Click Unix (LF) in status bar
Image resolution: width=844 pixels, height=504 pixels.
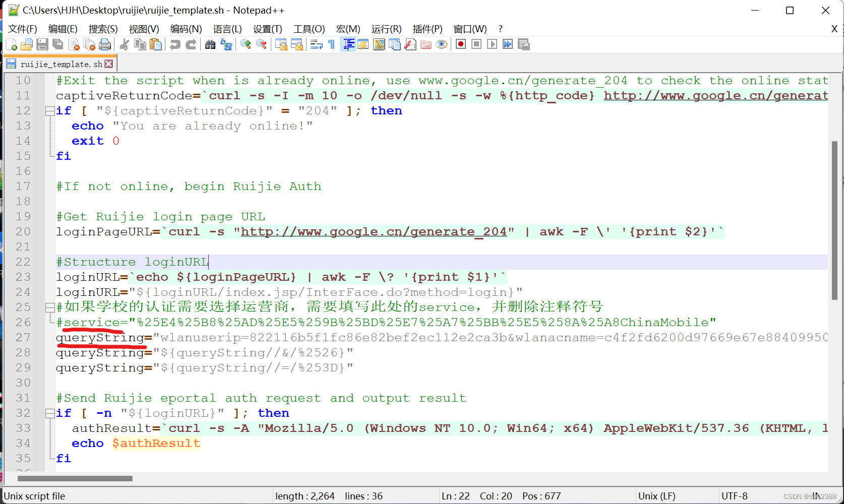click(x=657, y=496)
